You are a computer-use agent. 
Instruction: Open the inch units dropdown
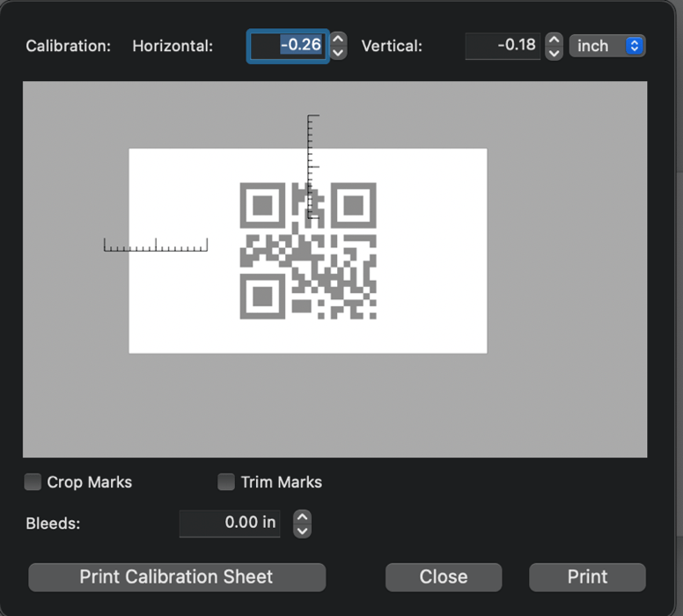pos(607,46)
